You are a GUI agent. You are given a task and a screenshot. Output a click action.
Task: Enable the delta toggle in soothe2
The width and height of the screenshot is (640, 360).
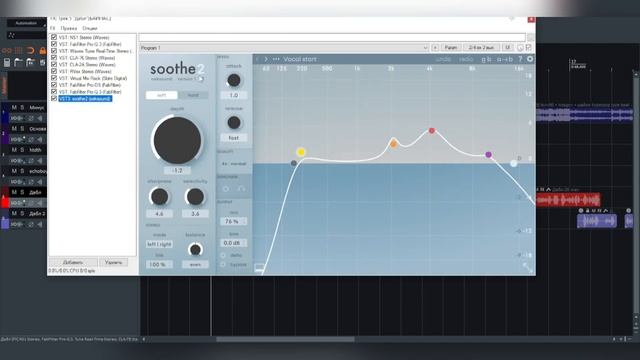(223, 256)
